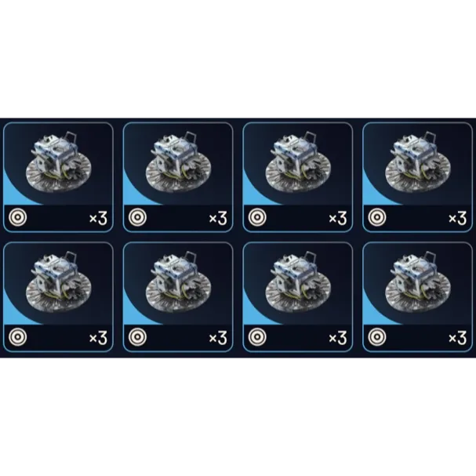Click target icon on bottom-row fourth card
Image resolution: width=476 pixels, height=476 pixels.
click(x=377, y=337)
